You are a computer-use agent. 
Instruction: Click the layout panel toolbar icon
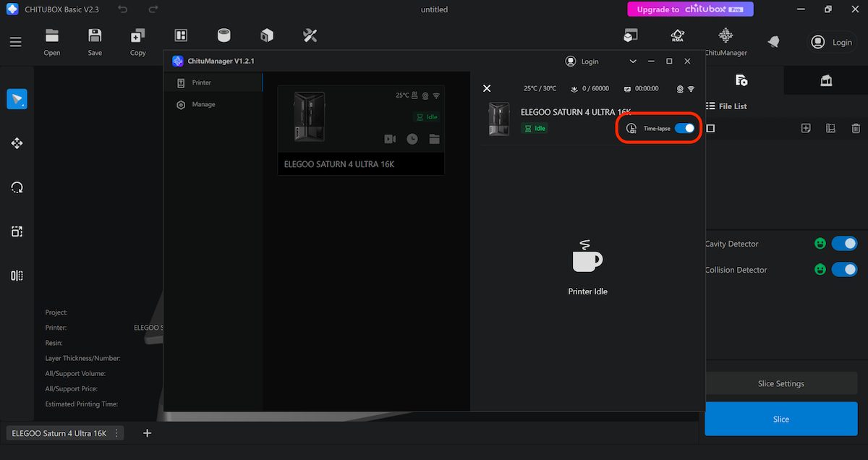181,35
